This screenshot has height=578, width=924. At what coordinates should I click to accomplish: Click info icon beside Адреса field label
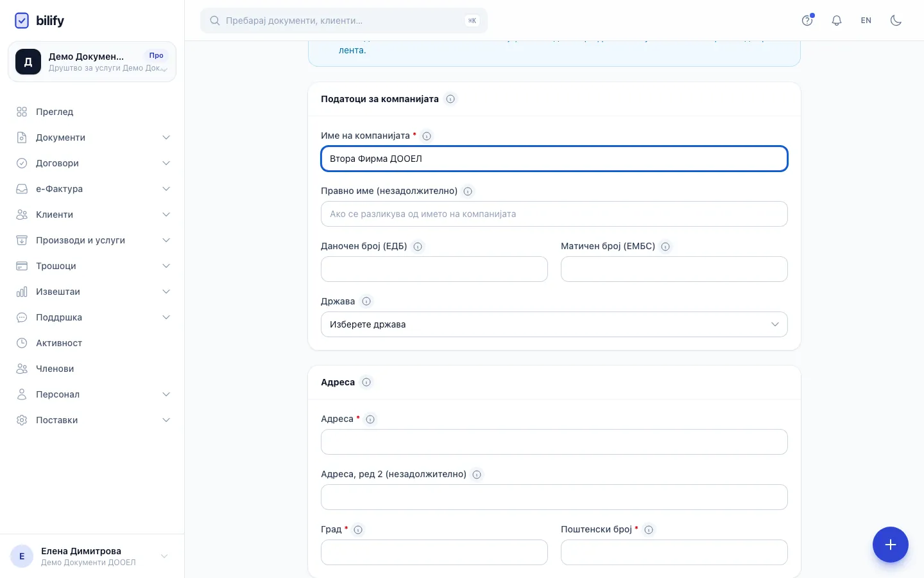370,419
